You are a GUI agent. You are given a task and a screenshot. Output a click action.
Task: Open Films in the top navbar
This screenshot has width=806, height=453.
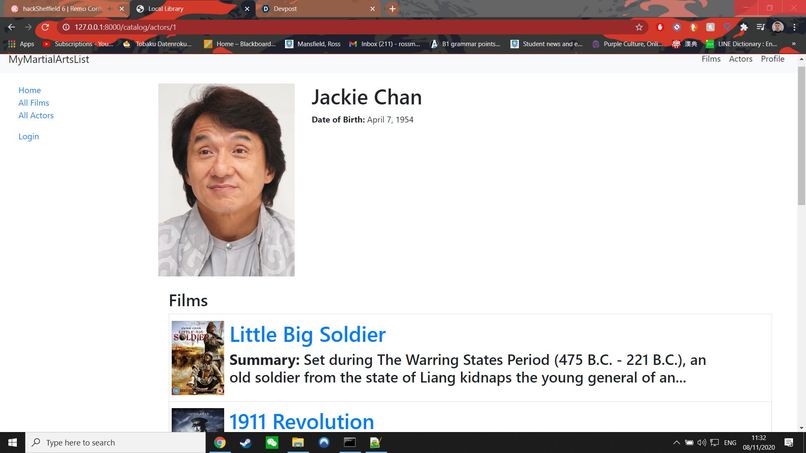pos(711,59)
